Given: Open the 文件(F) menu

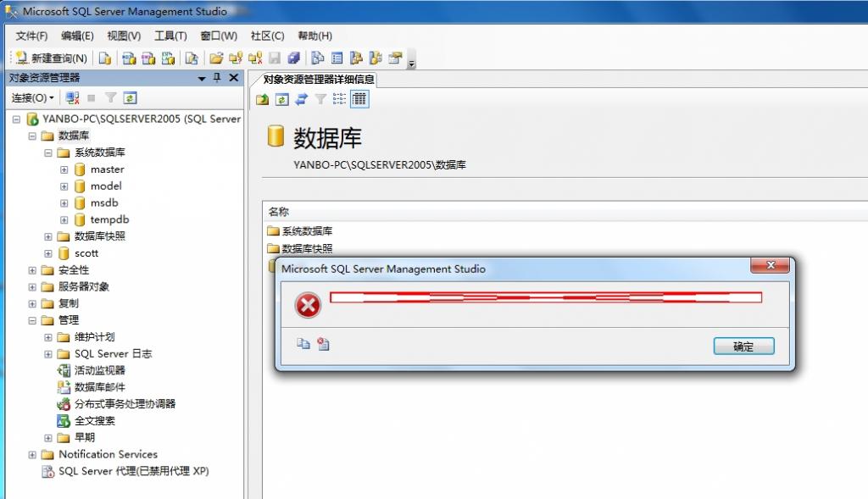Looking at the screenshot, I should (31, 36).
